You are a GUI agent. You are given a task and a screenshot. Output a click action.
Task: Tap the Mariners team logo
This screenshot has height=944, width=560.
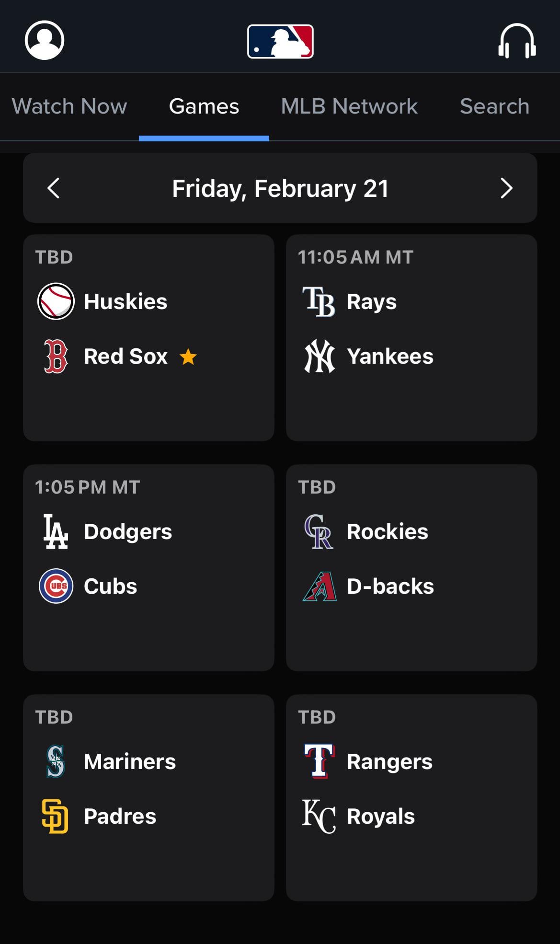56,761
